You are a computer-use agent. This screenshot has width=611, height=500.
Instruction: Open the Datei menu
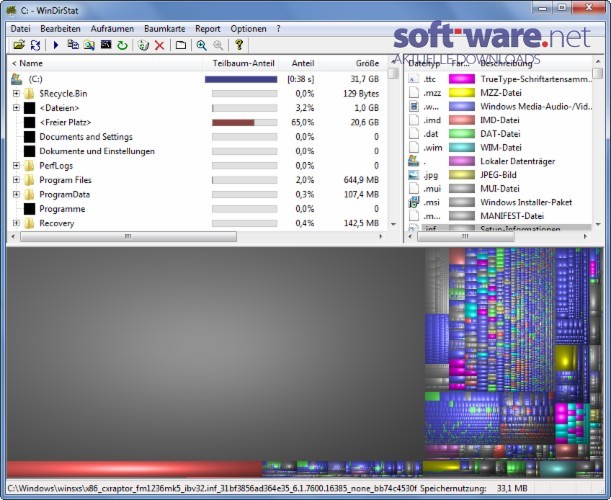click(21, 29)
